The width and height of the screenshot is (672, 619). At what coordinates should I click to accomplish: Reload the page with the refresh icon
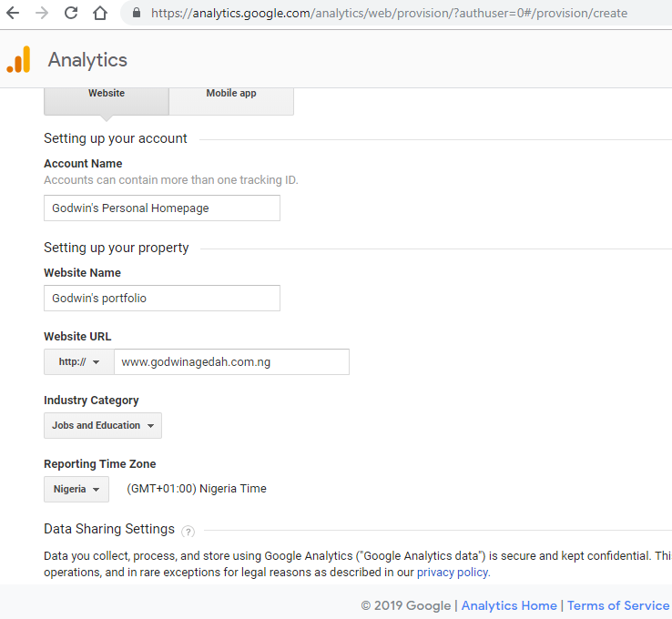pos(71,14)
